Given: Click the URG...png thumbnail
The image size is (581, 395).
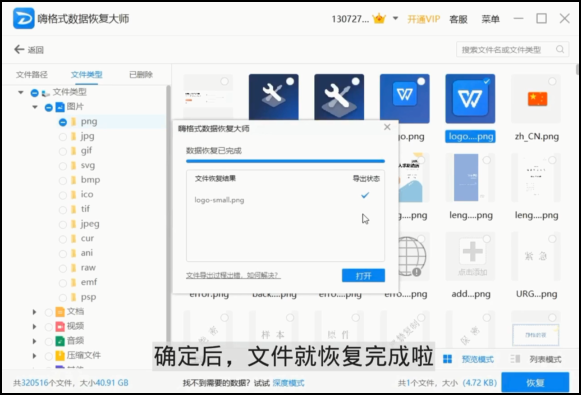Looking at the screenshot, I should pos(536,256).
